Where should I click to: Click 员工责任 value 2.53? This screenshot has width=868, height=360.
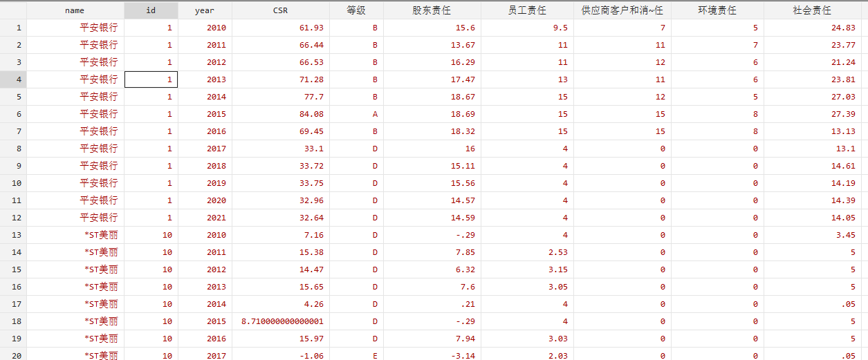click(557, 252)
